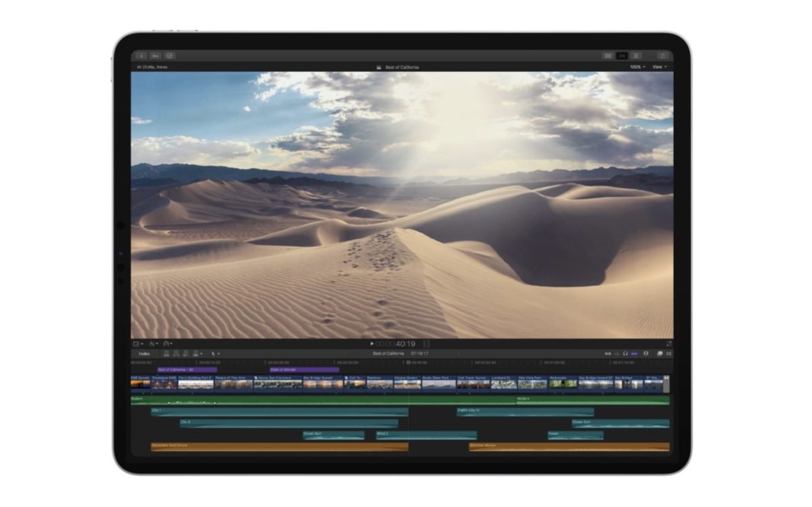
Task: Toggle the purple snapping button
Action: 635,353
